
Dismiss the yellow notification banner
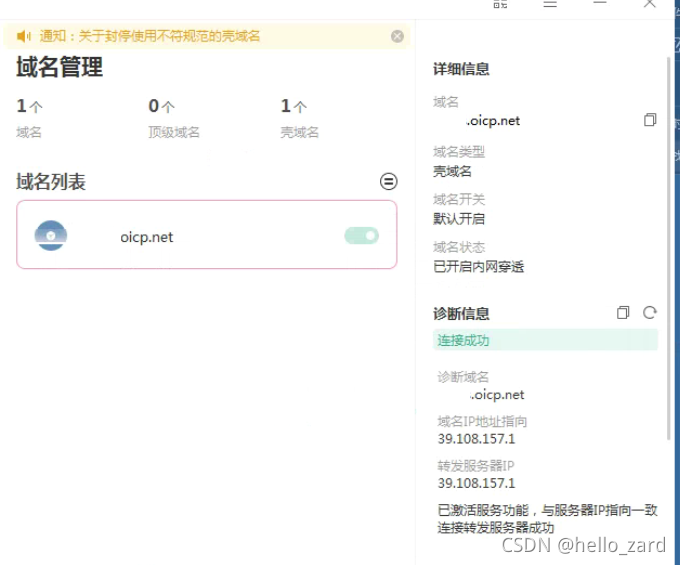click(x=397, y=36)
